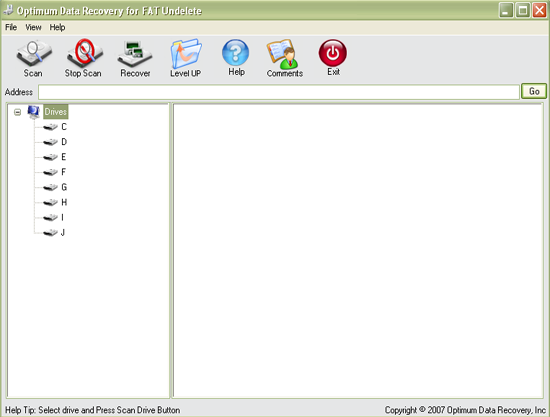
Task: Select the computer icon beside Drives
Action: 34,112
